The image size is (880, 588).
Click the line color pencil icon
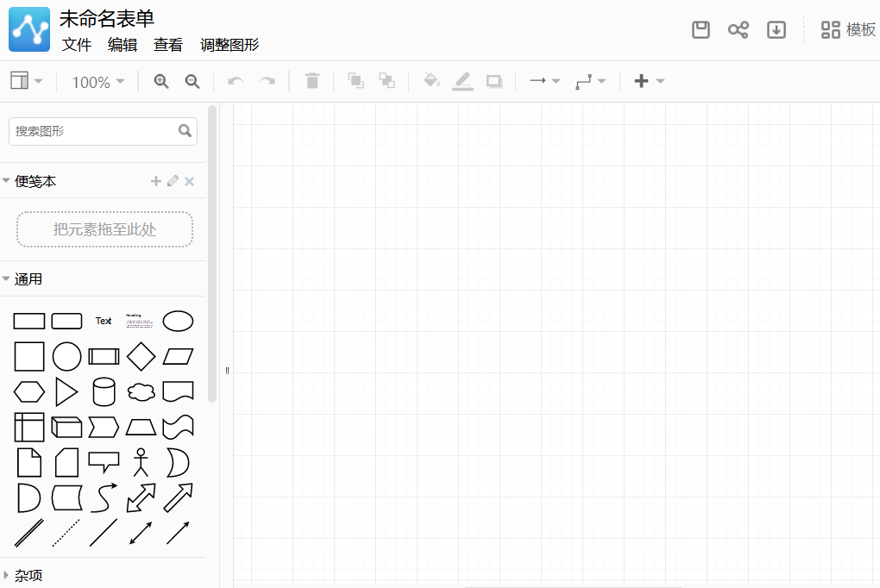tap(462, 81)
